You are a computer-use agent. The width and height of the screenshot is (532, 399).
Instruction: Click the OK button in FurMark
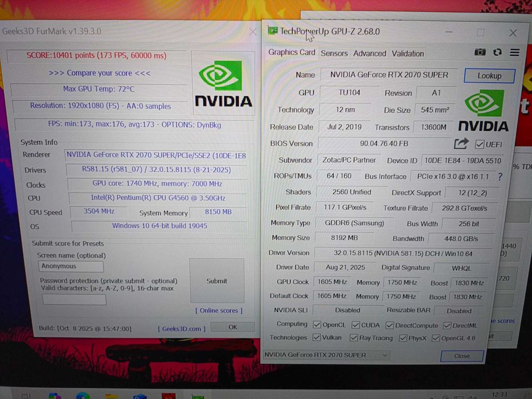233,327
